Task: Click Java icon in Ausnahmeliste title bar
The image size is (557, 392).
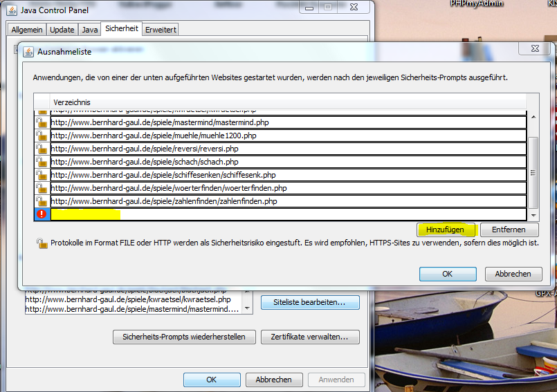Action: 28,52
